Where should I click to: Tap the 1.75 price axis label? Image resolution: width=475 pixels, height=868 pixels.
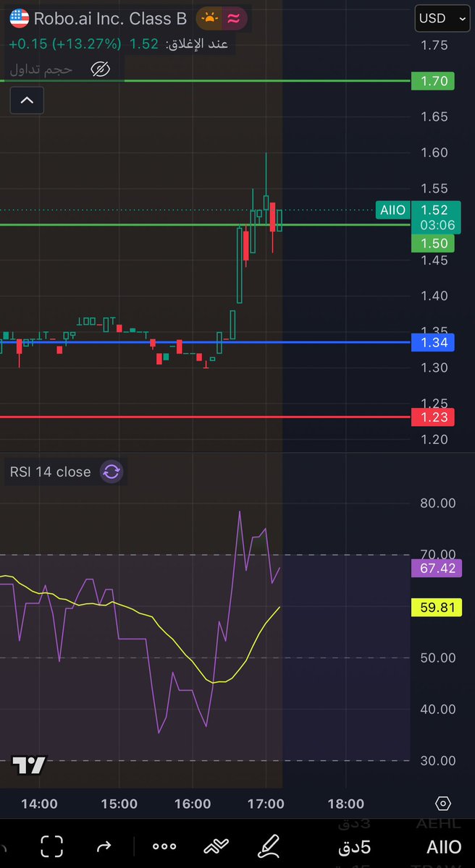click(x=434, y=46)
